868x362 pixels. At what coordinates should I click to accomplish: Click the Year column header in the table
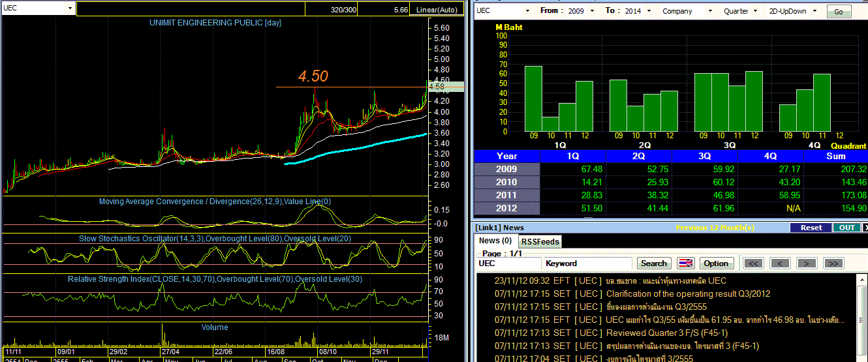(506, 156)
